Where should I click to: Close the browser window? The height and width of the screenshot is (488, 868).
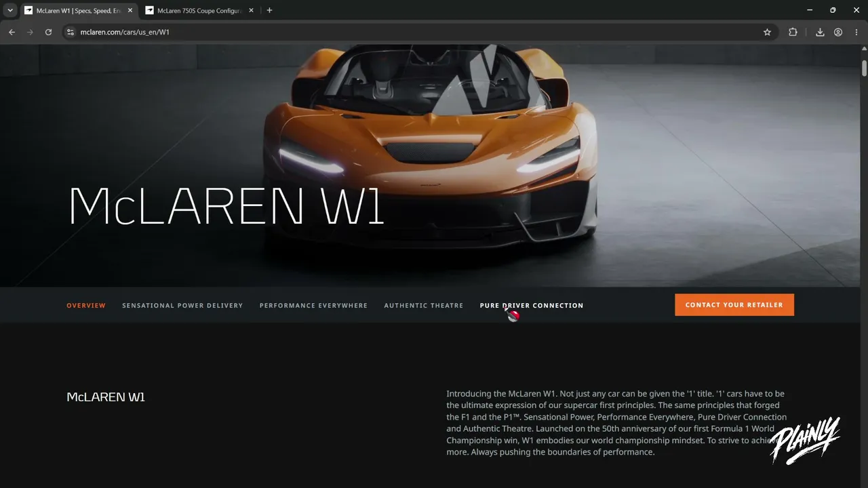pyautogui.click(x=856, y=10)
